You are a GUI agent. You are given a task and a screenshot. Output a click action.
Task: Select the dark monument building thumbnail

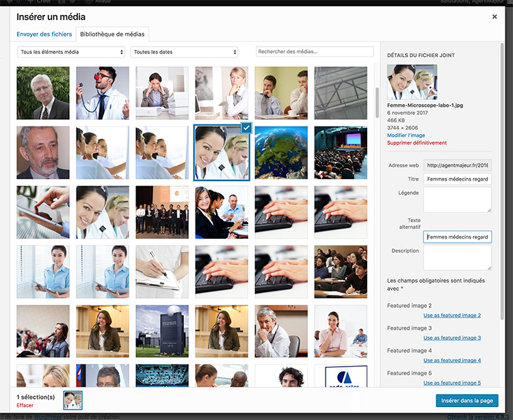pyautogui.click(x=162, y=331)
